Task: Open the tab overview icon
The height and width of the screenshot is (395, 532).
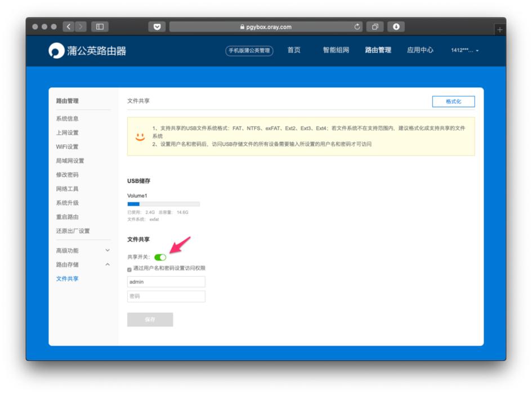Action: click(375, 26)
